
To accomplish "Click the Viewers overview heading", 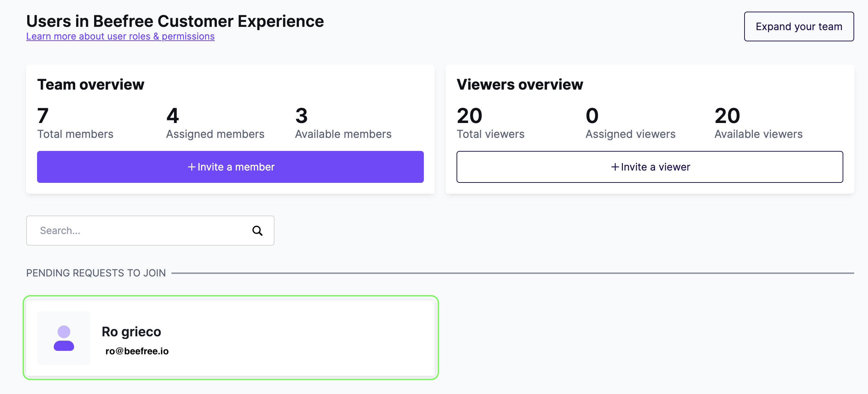I will 520,85.
